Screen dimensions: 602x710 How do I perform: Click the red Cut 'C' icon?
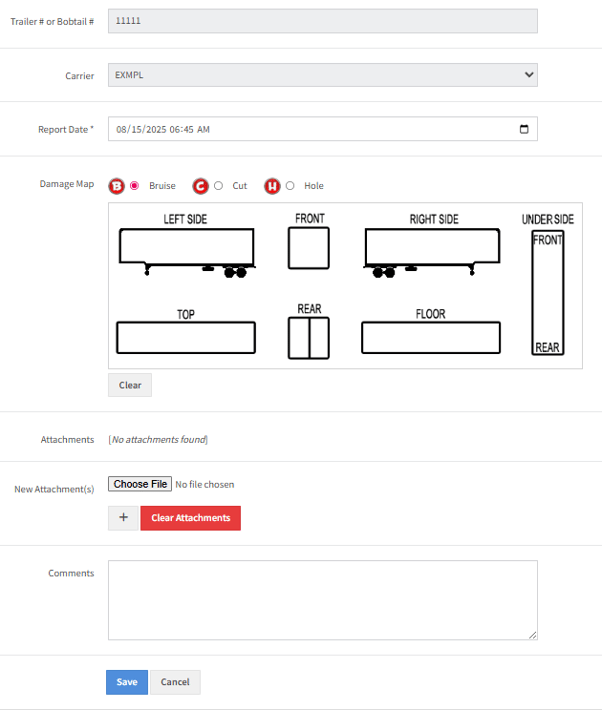point(200,186)
